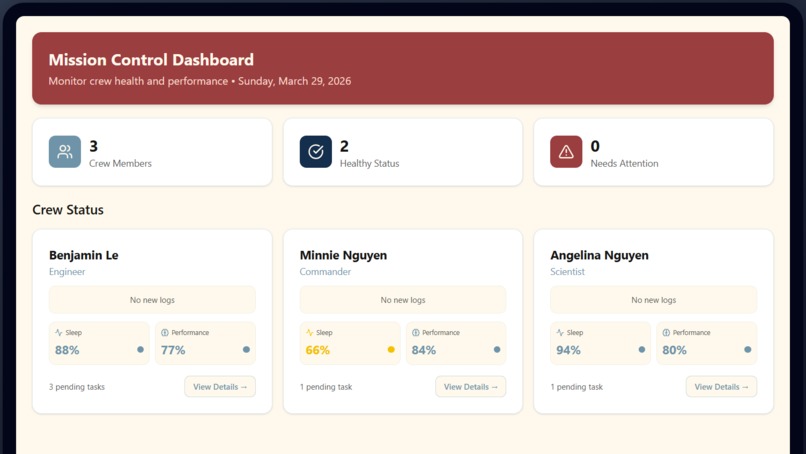Open View Details for Benjamin Le

click(220, 387)
